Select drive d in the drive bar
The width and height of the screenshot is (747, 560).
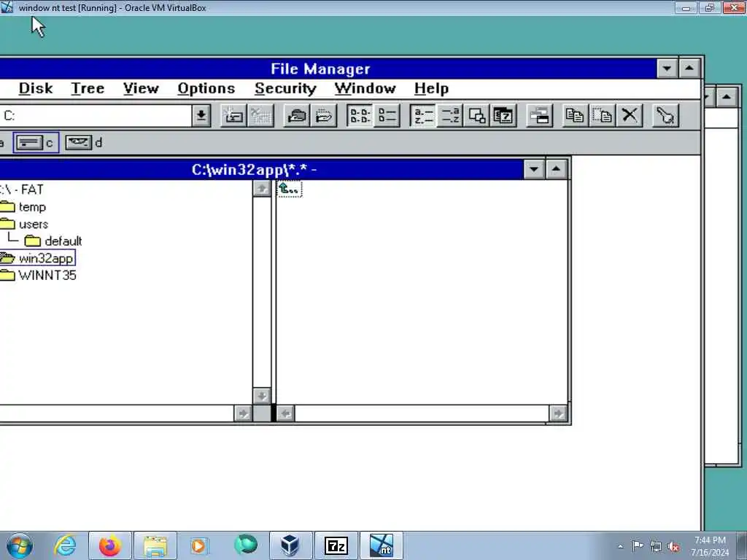pyautogui.click(x=84, y=142)
